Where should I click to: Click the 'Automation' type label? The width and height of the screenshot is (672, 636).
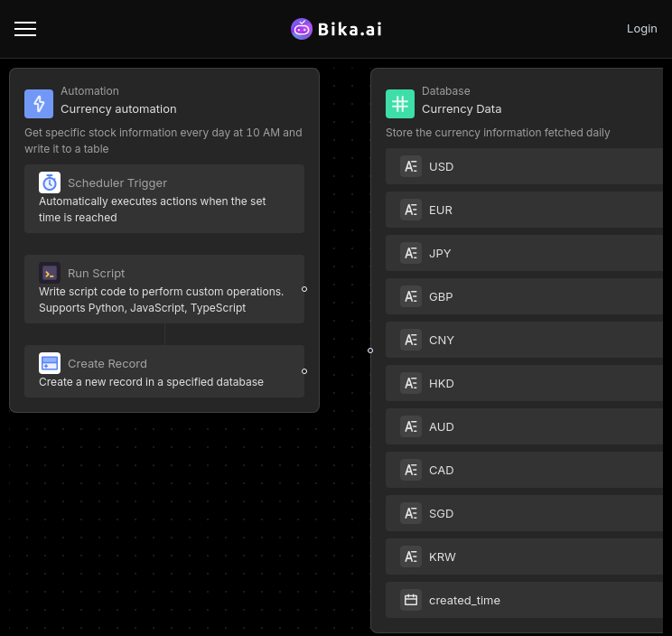(89, 91)
